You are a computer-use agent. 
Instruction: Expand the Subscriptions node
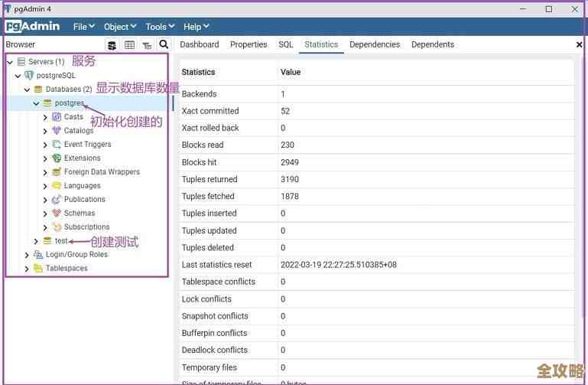(45, 227)
